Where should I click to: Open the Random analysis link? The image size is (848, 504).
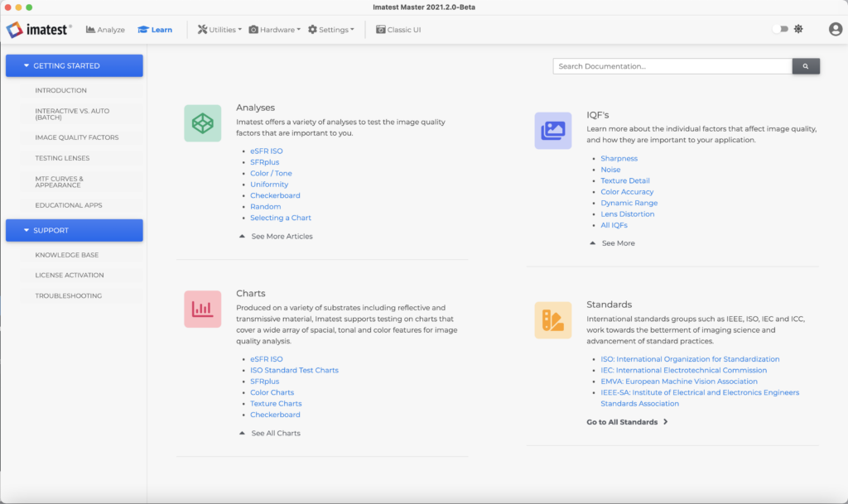tap(265, 206)
